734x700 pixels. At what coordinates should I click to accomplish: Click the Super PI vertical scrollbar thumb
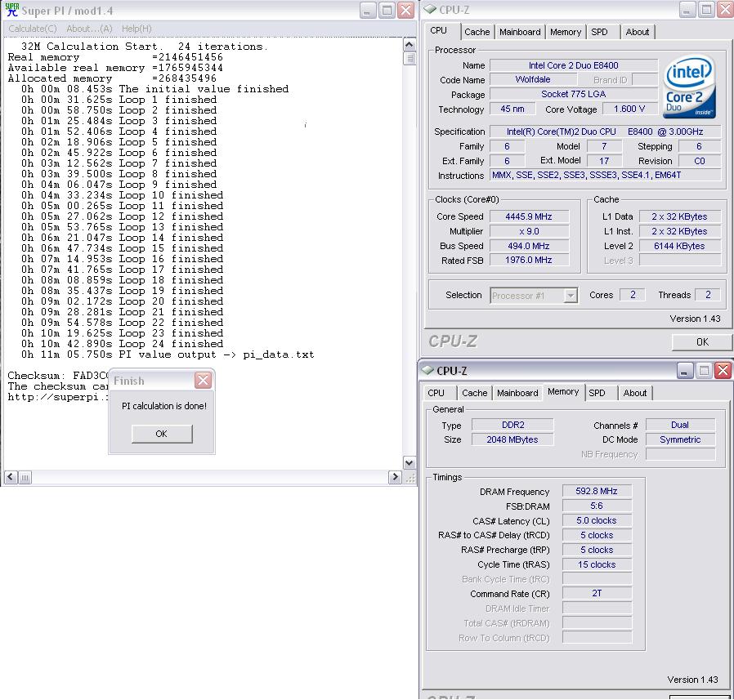410,58
